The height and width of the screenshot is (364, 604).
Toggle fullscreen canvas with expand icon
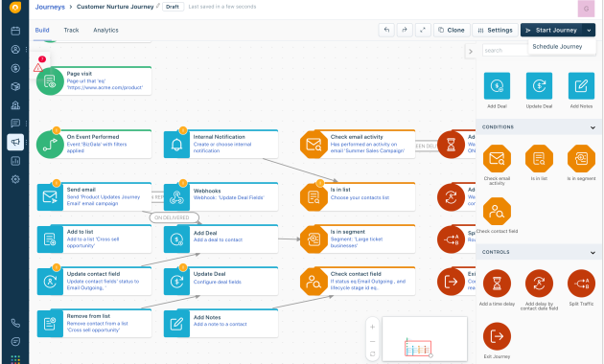point(423,30)
